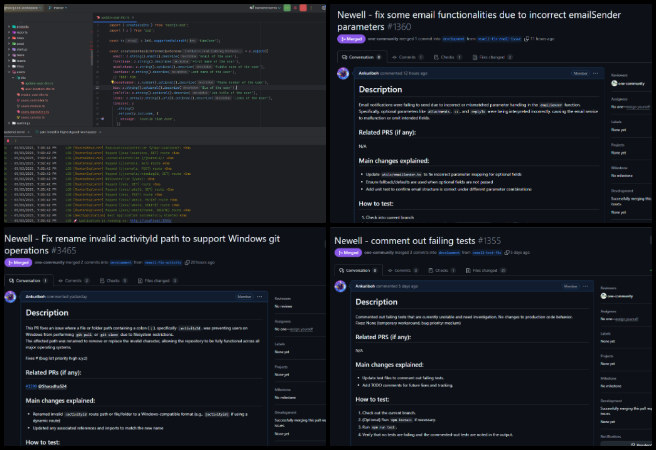Close the backend server terminal tab
This screenshot has height=450, width=656.
point(28,132)
